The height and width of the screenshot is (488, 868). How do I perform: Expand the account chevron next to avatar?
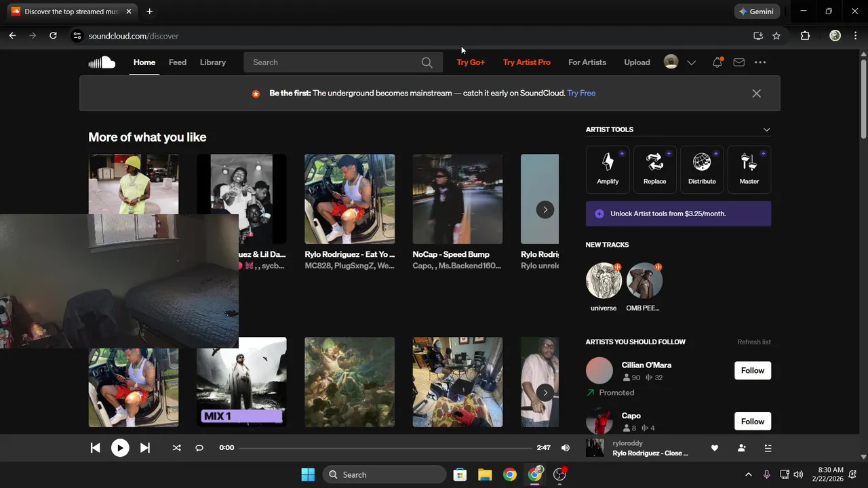click(691, 62)
